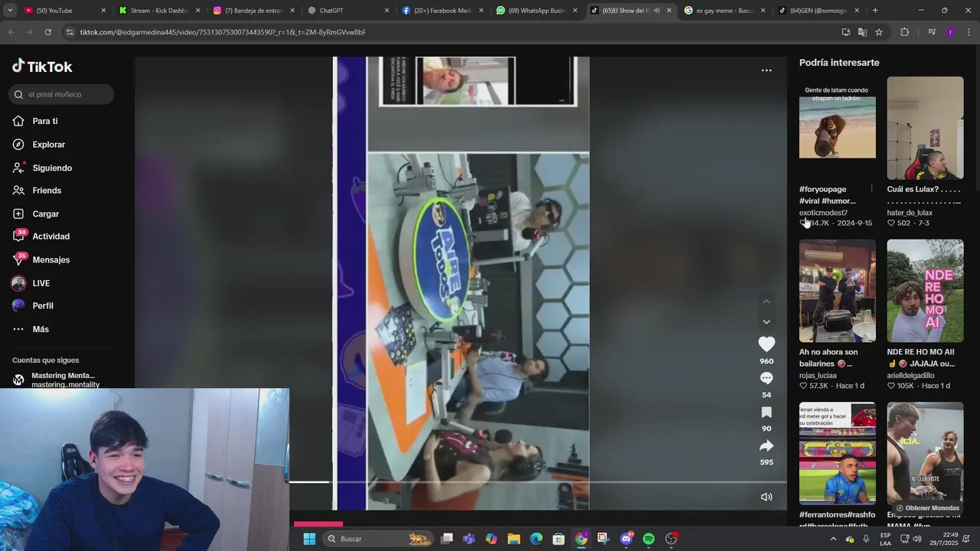
Task: Like the video with the heart icon
Action: point(766,344)
